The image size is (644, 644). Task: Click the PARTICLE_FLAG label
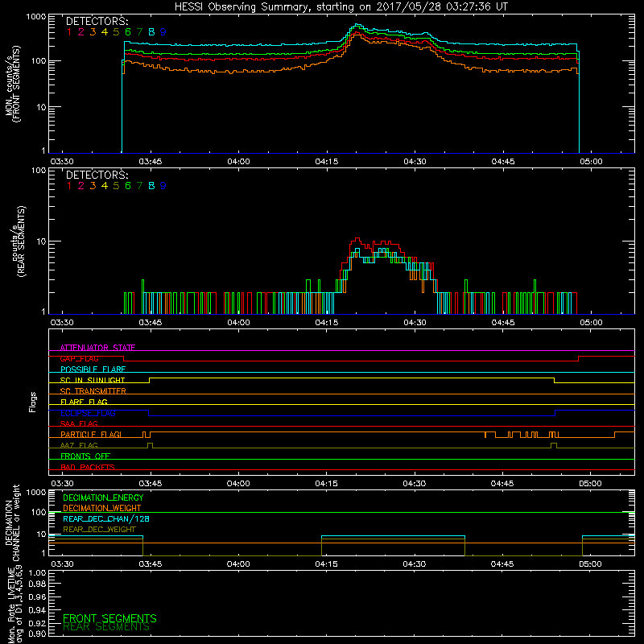click(x=91, y=434)
